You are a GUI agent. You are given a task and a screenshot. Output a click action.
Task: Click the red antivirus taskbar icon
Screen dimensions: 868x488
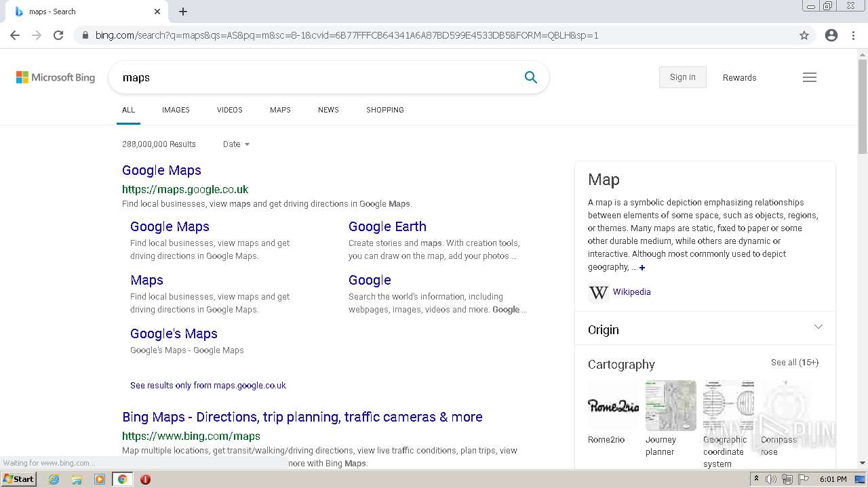click(145, 479)
